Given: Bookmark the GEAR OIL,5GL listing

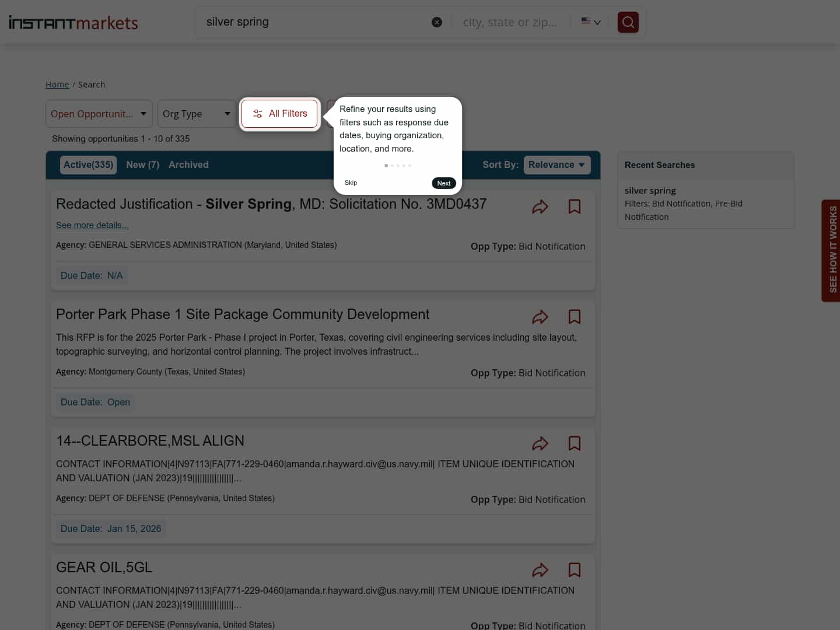Looking at the screenshot, I should coord(574,570).
